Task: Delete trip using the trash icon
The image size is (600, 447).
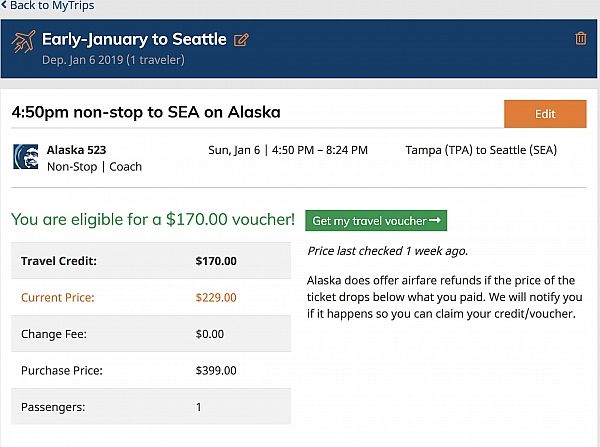Action: pyautogui.click(x=581, y=39)
